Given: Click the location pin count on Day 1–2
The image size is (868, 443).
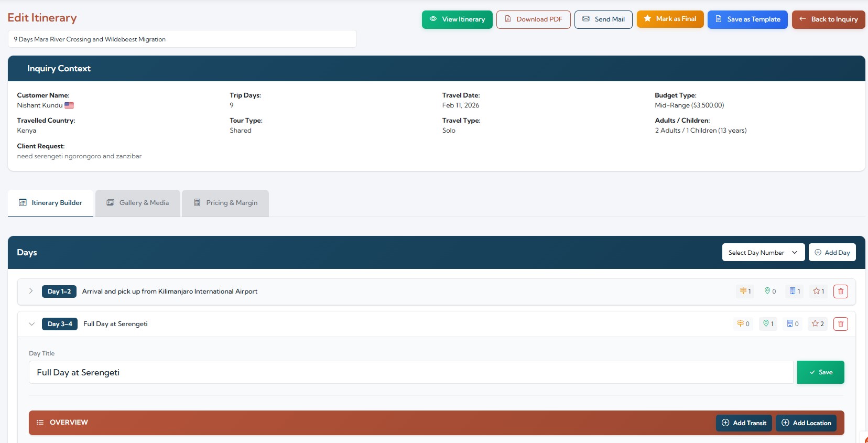Looking at the screenshot, I should (x=770, y=291).
